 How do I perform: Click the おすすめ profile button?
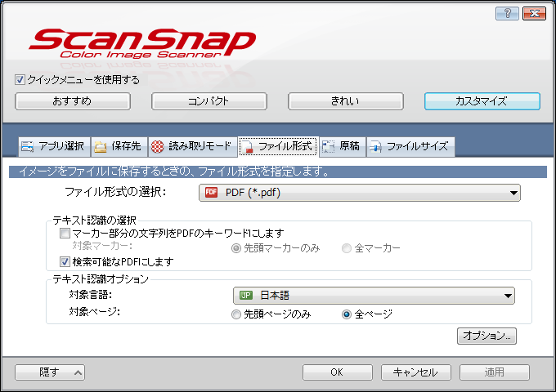tap(73, 101)
